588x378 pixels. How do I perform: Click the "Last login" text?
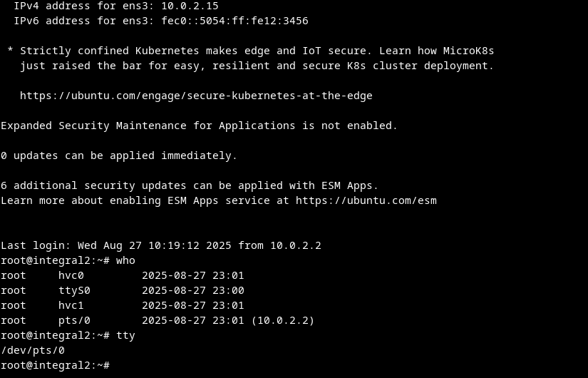click(33, 245)
